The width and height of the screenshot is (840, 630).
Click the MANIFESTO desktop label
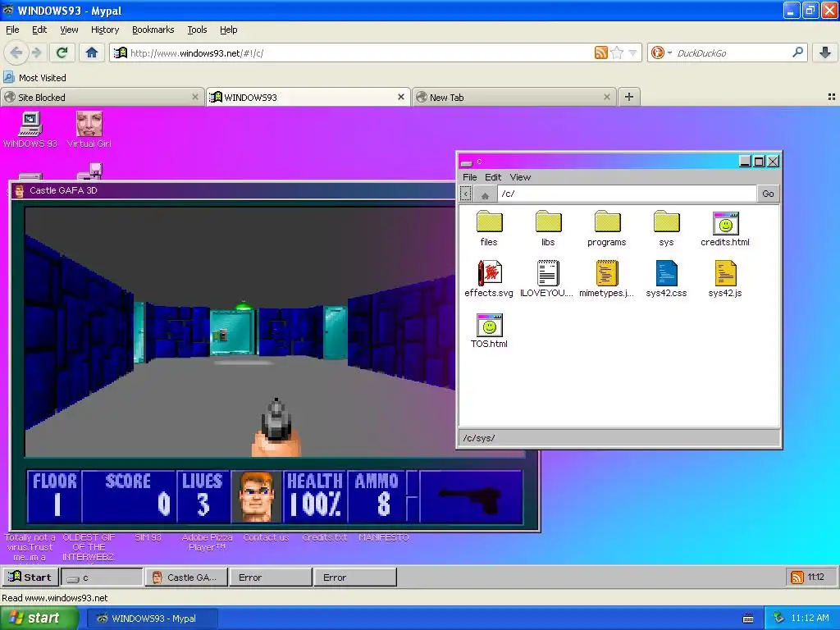[384, 537]
